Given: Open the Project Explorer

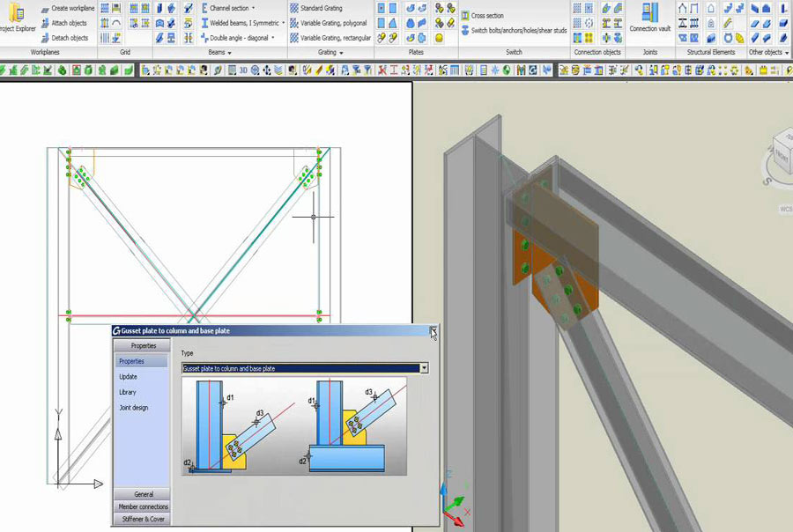Looking at the screenshot, I should (17, 18).
